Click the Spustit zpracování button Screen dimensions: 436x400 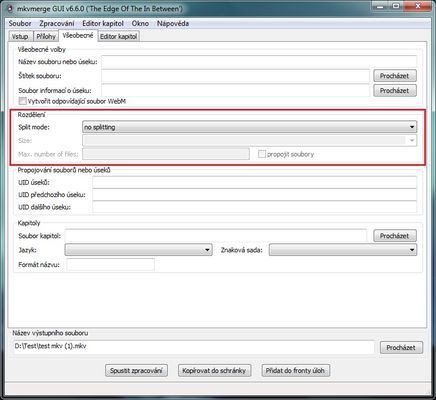click(136, 370)
